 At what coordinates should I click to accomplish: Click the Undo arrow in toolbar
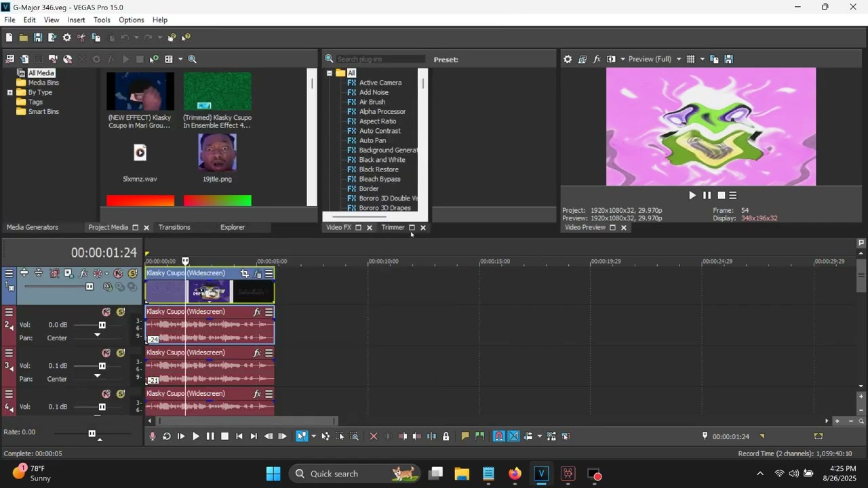(x=125, y=38)
